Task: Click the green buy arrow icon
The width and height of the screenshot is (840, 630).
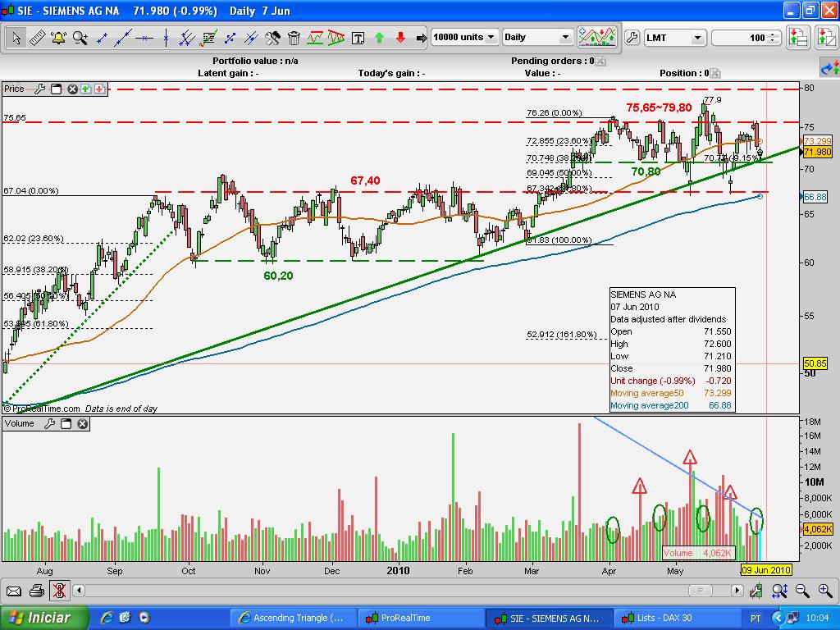Action: 379,38
